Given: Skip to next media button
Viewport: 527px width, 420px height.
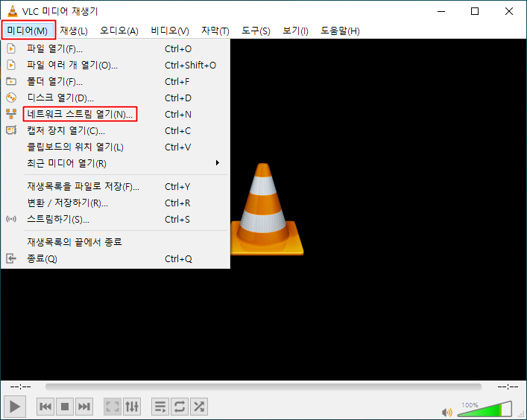Looking at the screenshot, I should click(84, 407).
